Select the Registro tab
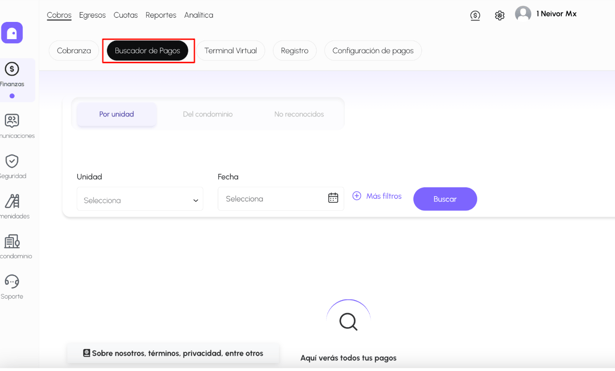 click(295, 51)
